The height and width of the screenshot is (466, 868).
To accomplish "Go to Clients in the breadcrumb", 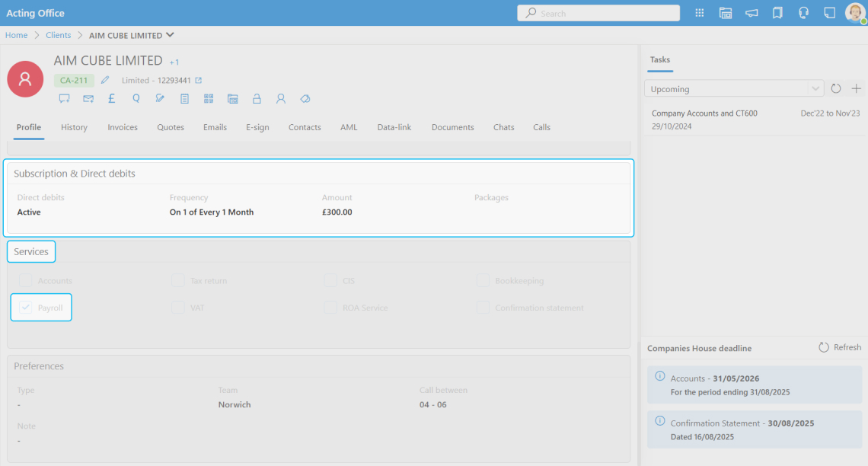I will [58, 35].
